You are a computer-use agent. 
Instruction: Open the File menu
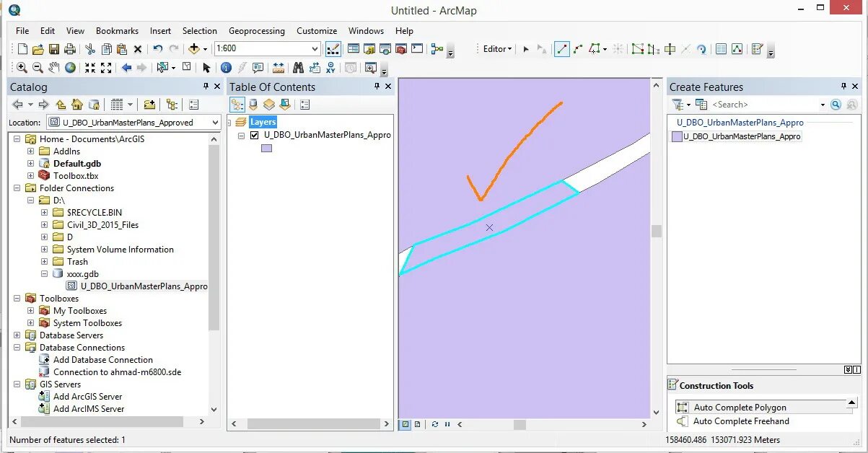tap(22, 31)
